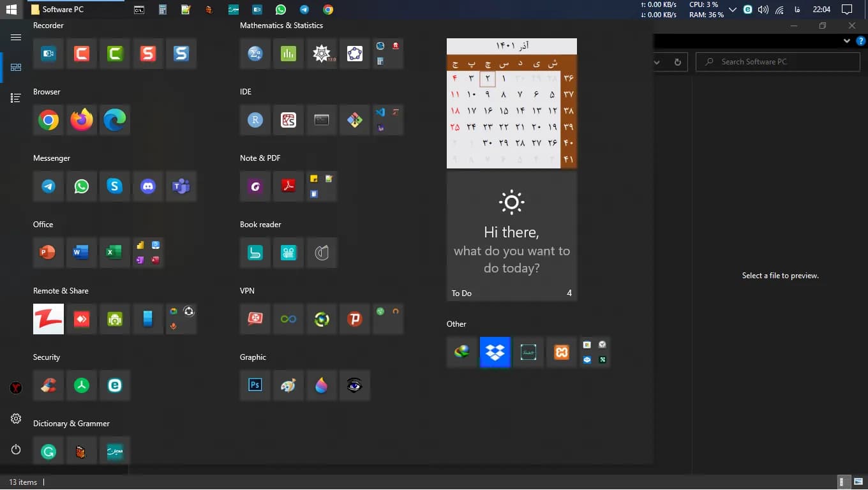The height and width of the screenshot is (490, 868).
Task: Launch the Firefox tile
Action: 82,120
